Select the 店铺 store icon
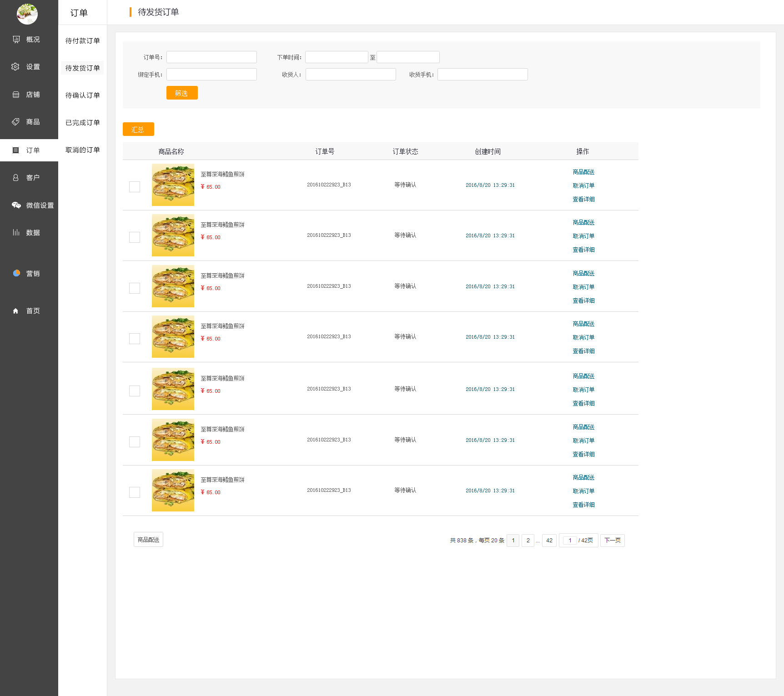The width and height of the screenshot is (784, 696). tap(16, 95)
